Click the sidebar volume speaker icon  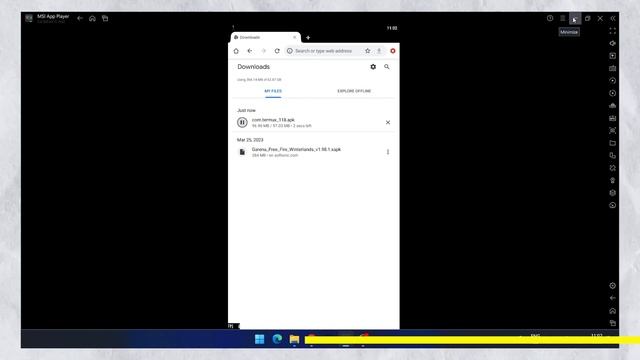pyautogui.click(x=613, y=43)
